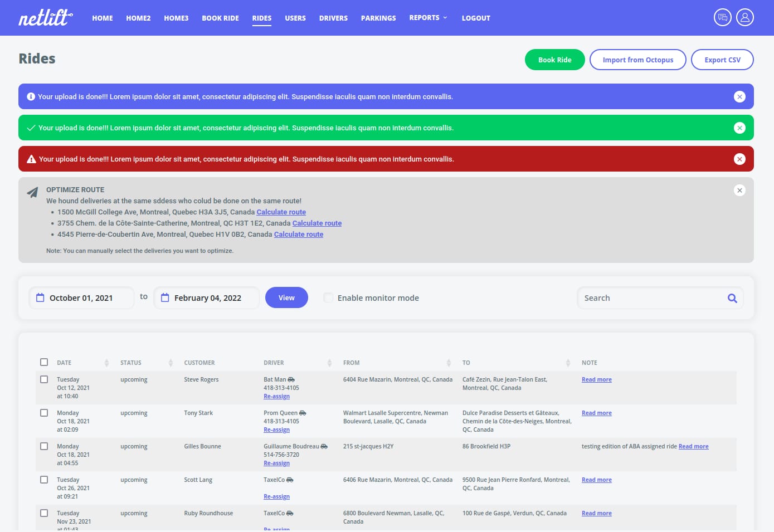Screen dimensions: 774x532
Task: Click the search magnifier icon
Action: click(732, 298)
